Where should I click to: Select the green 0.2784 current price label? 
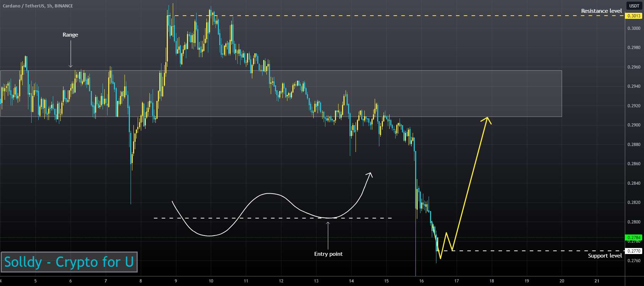pyautogui.click(x=634, y=237)
